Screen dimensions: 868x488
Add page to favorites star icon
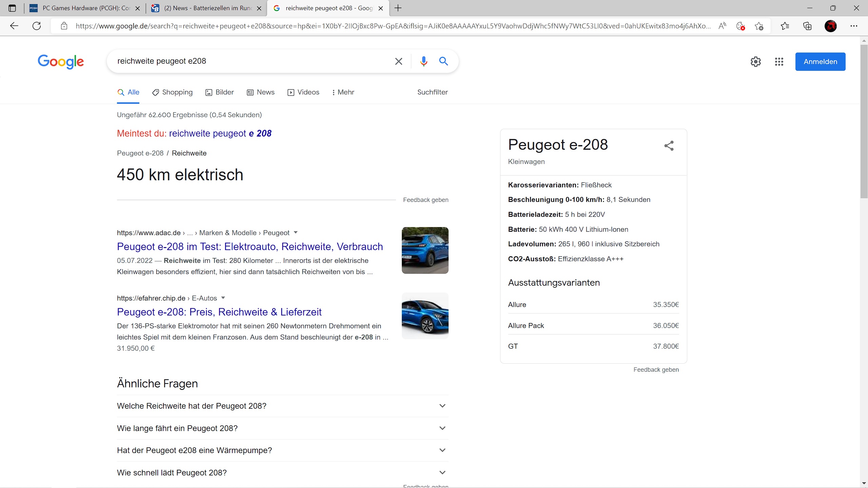coord(759,26)
